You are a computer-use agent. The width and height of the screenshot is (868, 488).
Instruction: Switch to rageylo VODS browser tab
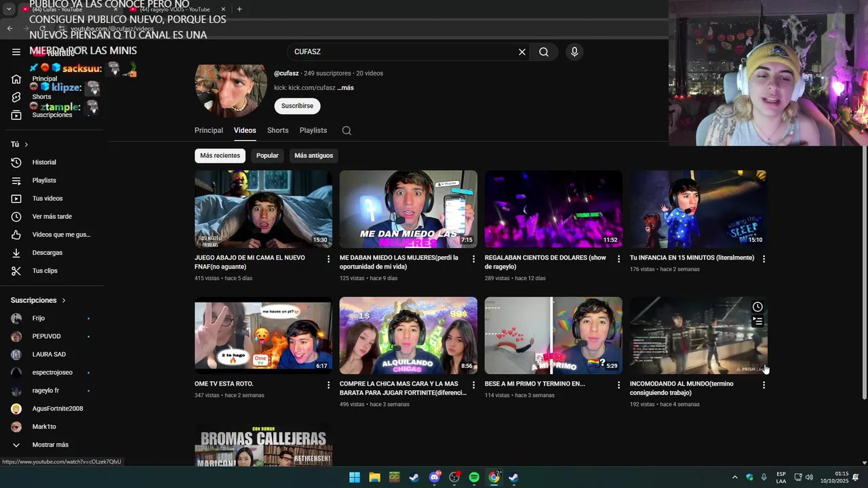[176, 9]
